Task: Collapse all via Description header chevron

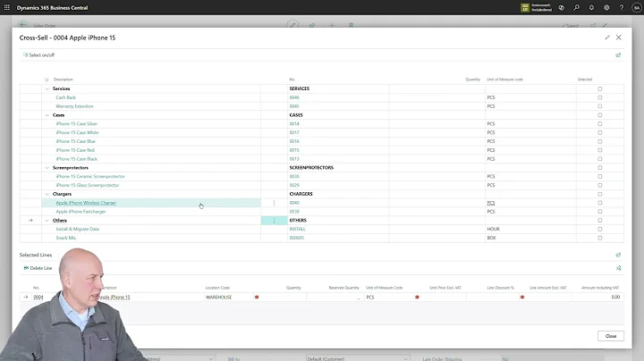Action: pyautogui.click(x=47, y=80)
